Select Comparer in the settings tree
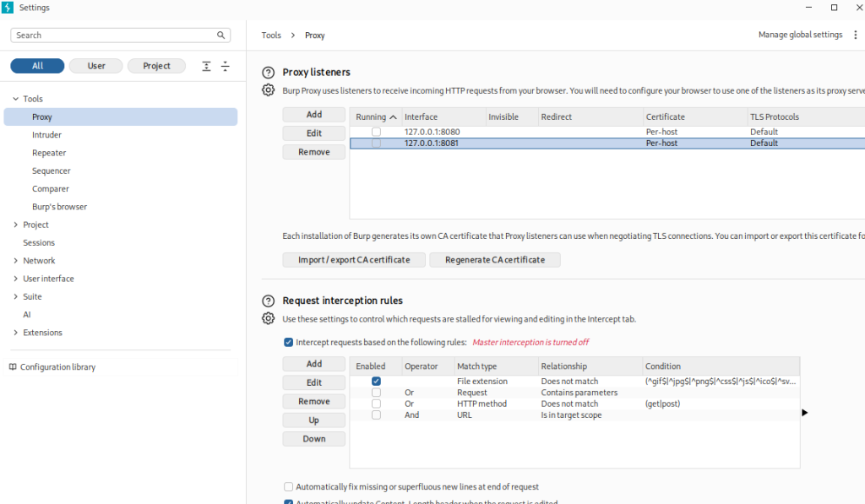The width and height of the screenshot is (865, 504). coord(50,188)
